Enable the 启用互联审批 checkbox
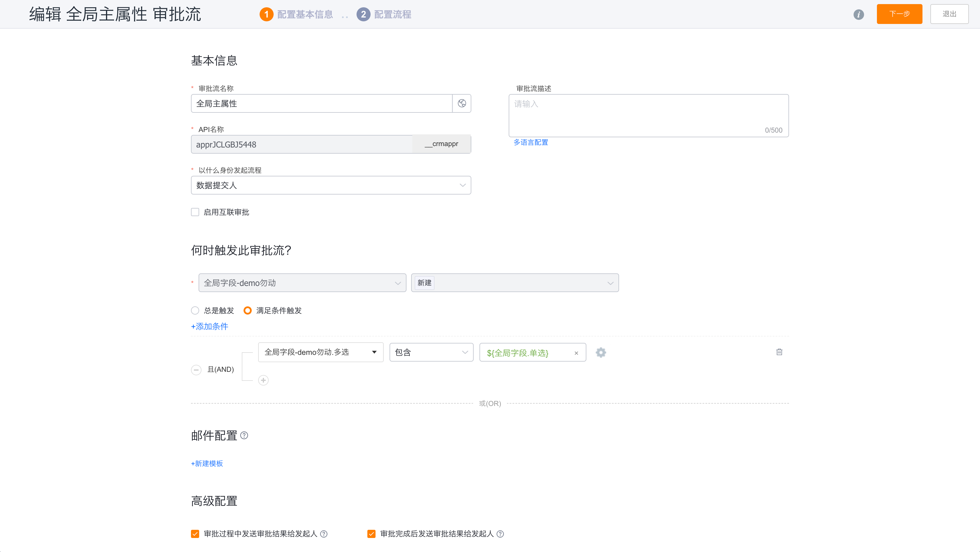Viewport: 980px width, 552px height. tap(195, 212)
